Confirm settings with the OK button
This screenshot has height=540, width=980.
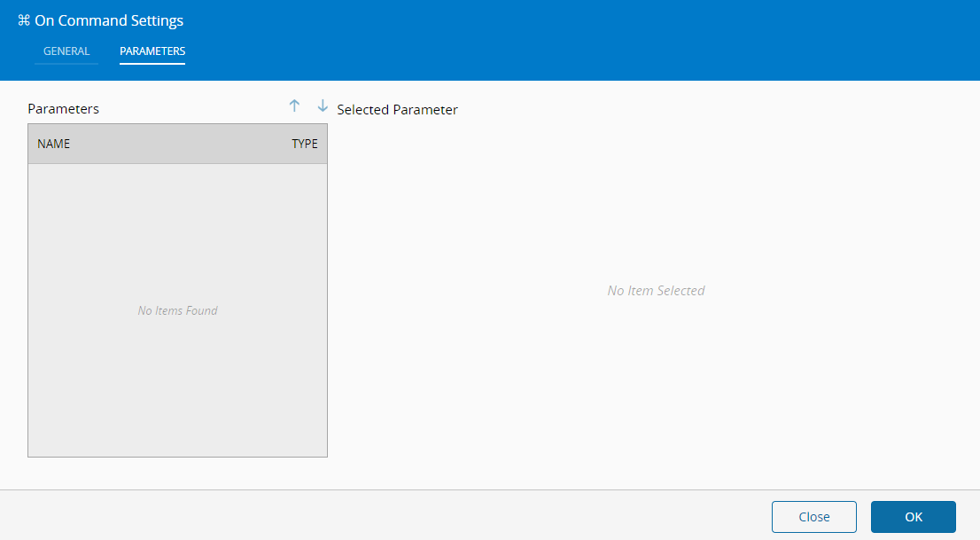click(913, 517)
